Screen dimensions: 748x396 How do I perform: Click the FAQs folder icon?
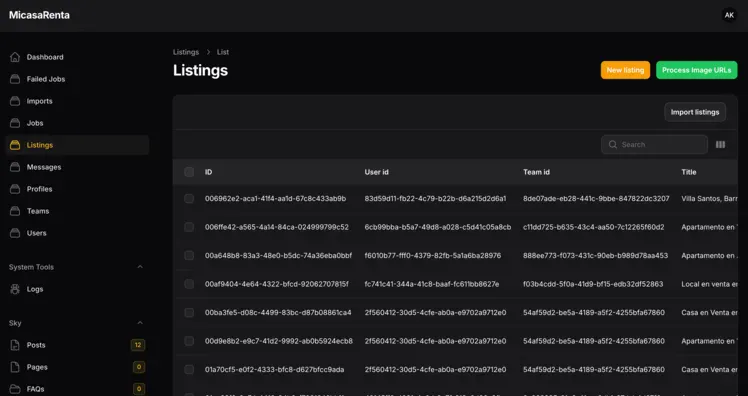tap(15, 389)
